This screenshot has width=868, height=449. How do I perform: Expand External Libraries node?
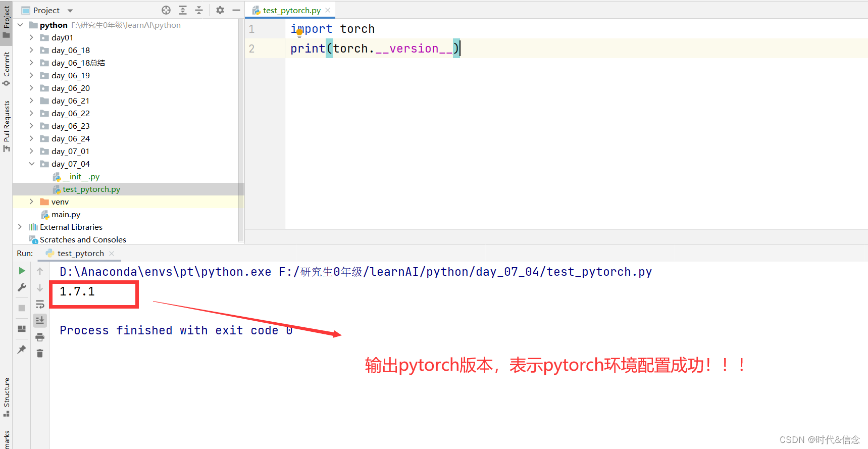[20, 227]
